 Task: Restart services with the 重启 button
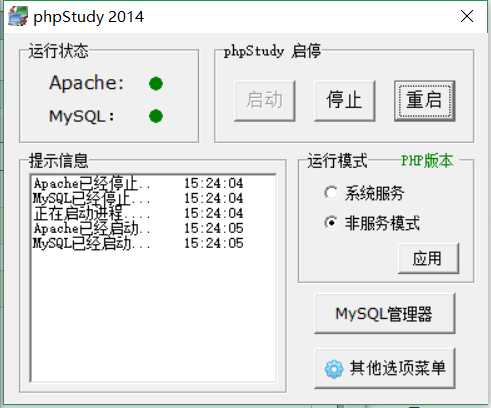pos(424,100)
